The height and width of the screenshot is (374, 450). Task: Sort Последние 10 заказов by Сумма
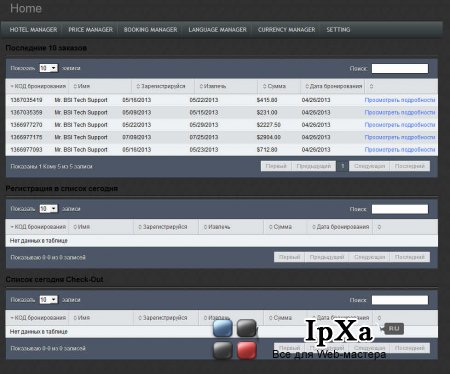[x=274, y=86]
